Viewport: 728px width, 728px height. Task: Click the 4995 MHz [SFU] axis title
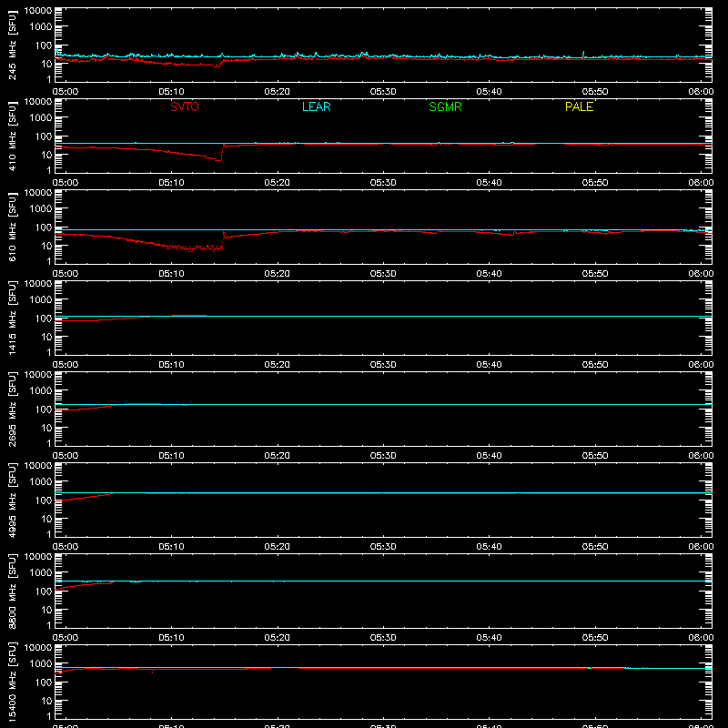coord(13,500)
